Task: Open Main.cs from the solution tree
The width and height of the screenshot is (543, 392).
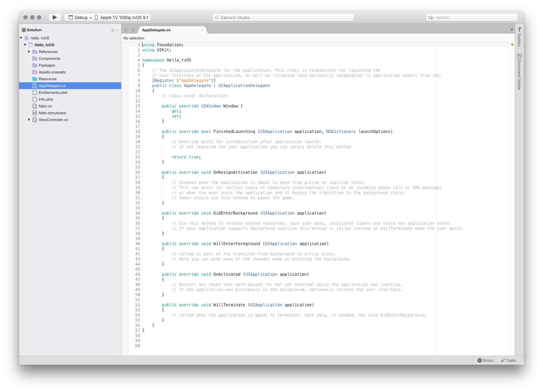Action: tap(45, 106)
